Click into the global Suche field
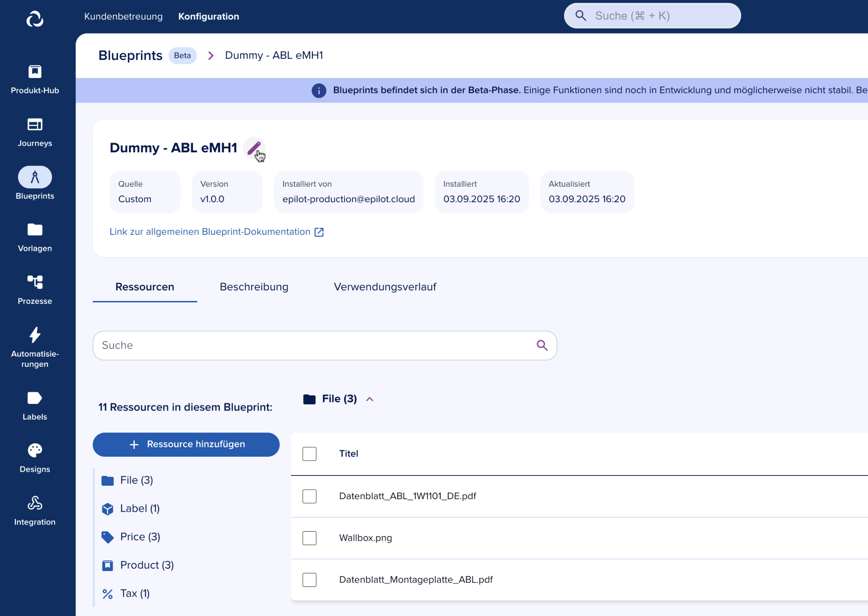The width and height of the screenshot is (868, 616). pos(658,16)
